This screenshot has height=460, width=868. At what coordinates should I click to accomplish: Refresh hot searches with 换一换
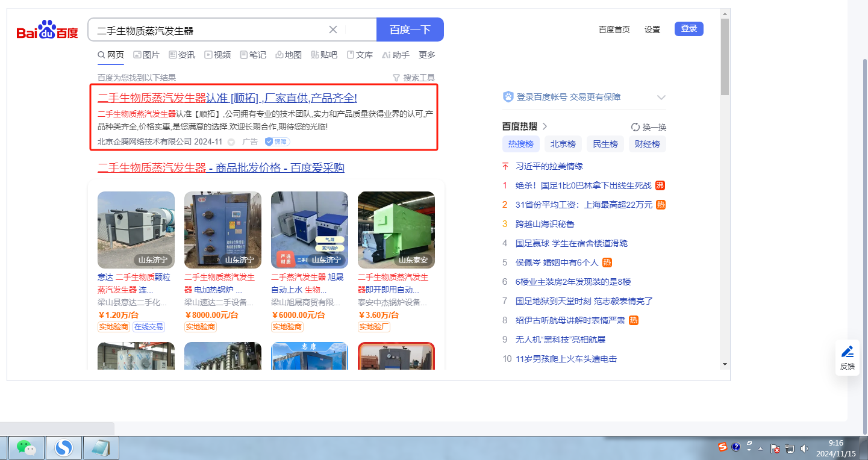point(649,127)
